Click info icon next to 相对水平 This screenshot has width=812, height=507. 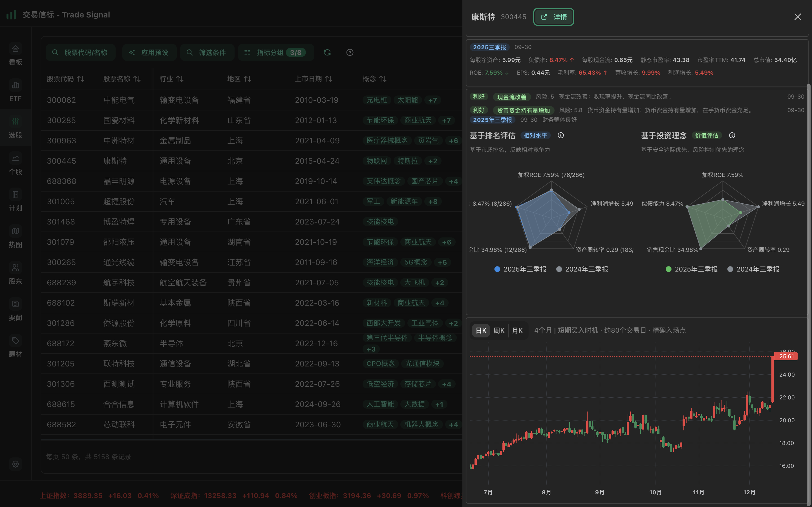point(561,135)
